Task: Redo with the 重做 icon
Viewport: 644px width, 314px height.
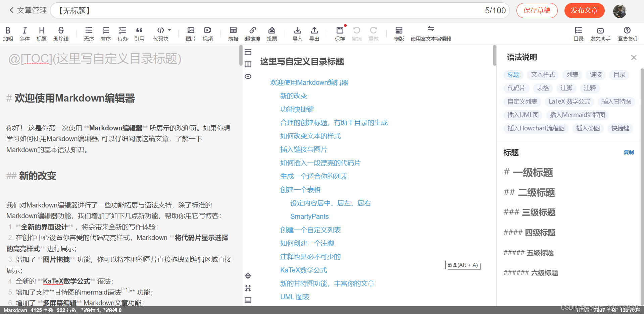Action: 374,34
